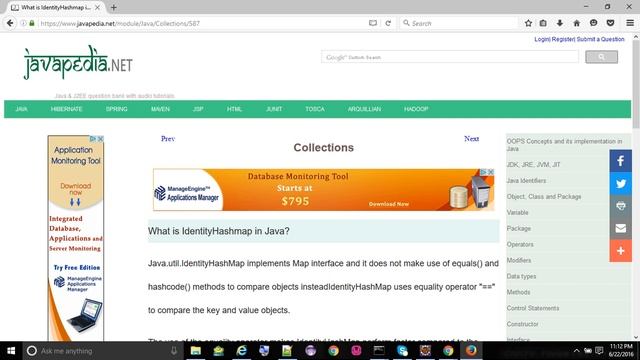This screenshot has width=640, height=360.
Task: Click the Google custom search field
Action: tap(450, 57)
